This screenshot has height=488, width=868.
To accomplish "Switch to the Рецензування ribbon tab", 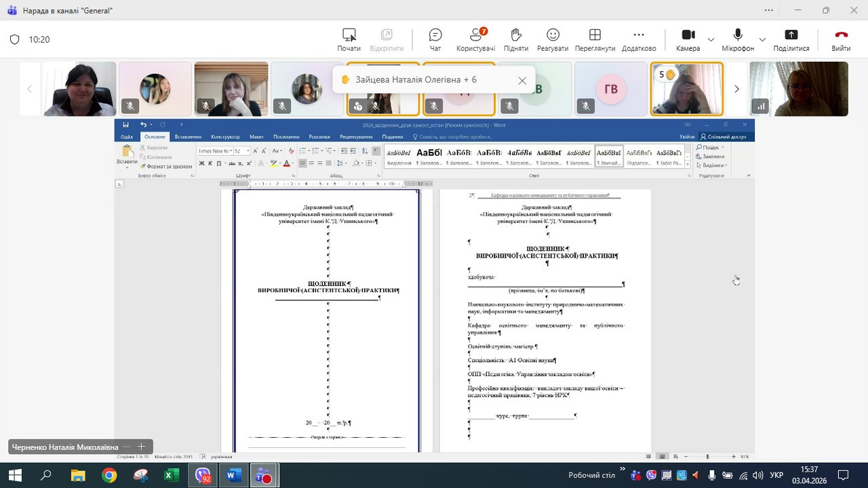I will tap(356, 137).
